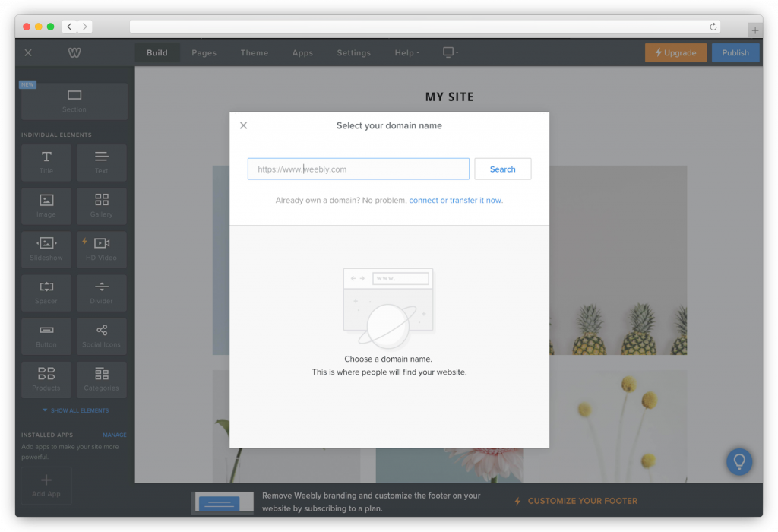
Task: Open the device preview switcher
Action: pyautogui.click(x=450, y=52)
